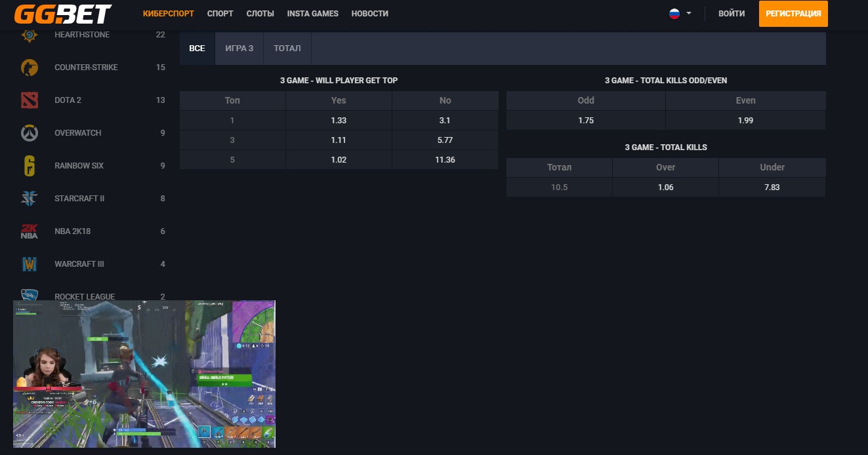Screen dimensions: 868x455
Task: Switch to the ВСЕ tab
Action: 197,49
